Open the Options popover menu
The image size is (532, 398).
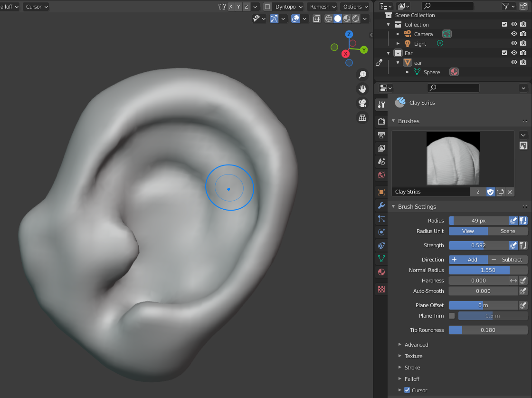pyautogui.click(x=355, y=7)
